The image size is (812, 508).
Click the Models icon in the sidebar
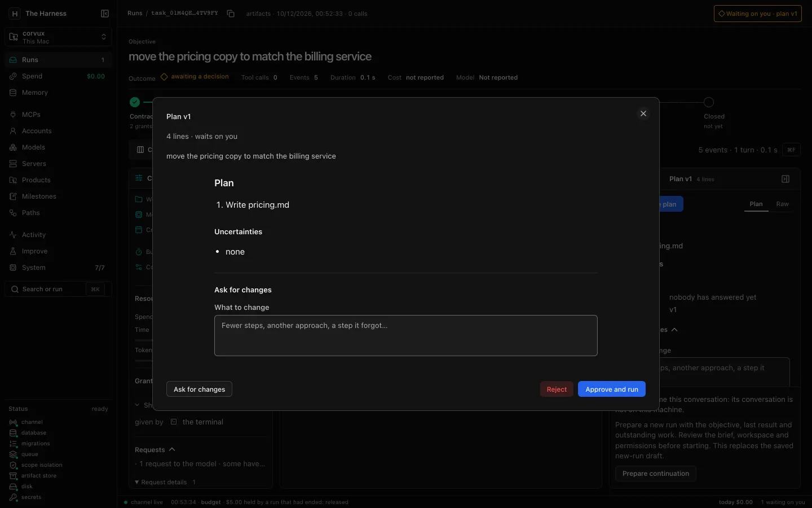pyautogui.click(x=13, y=147)
